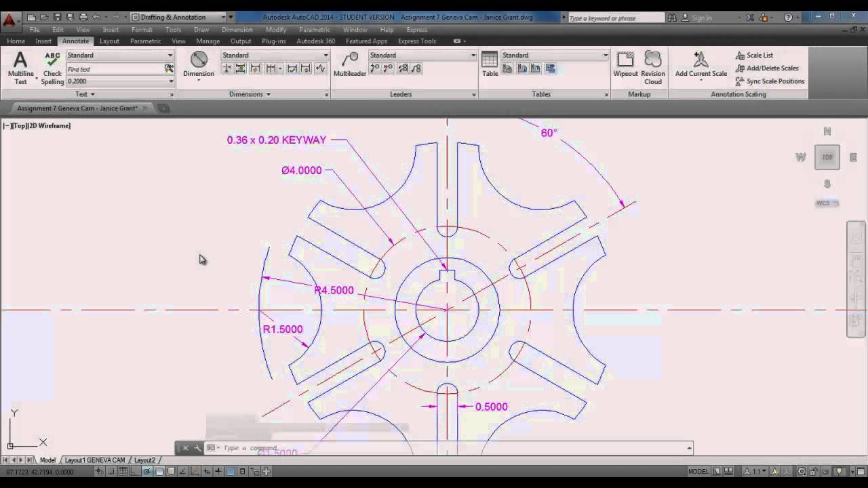Click the Undo arrow in Quick Access toolbar
The image size is (868, 488).
pos(96,17)
